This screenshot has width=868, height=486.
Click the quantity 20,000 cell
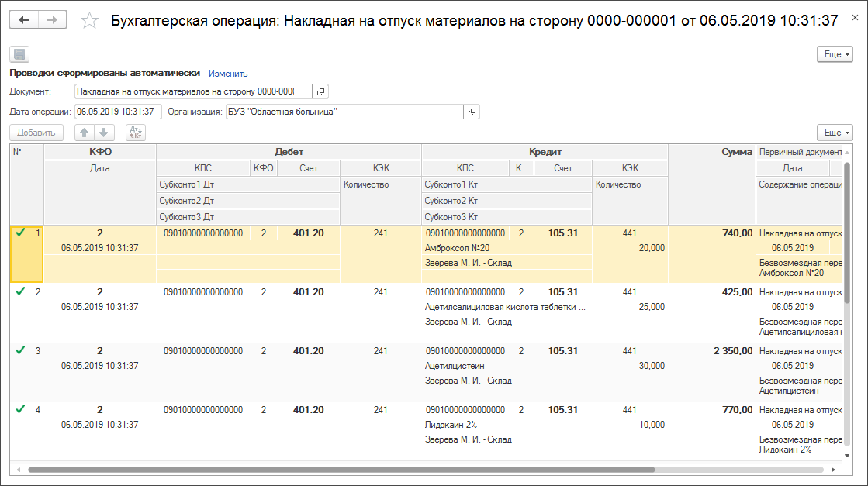click(630, 248)
